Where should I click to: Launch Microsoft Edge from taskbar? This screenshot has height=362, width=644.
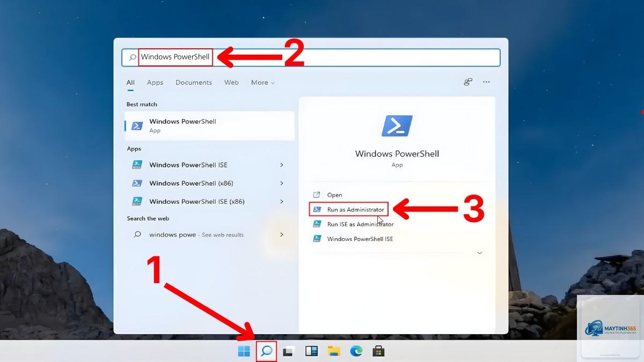pos(356,351)
